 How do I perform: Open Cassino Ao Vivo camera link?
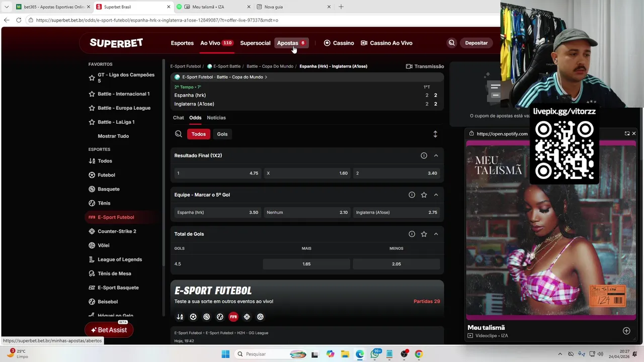[386, 43]
